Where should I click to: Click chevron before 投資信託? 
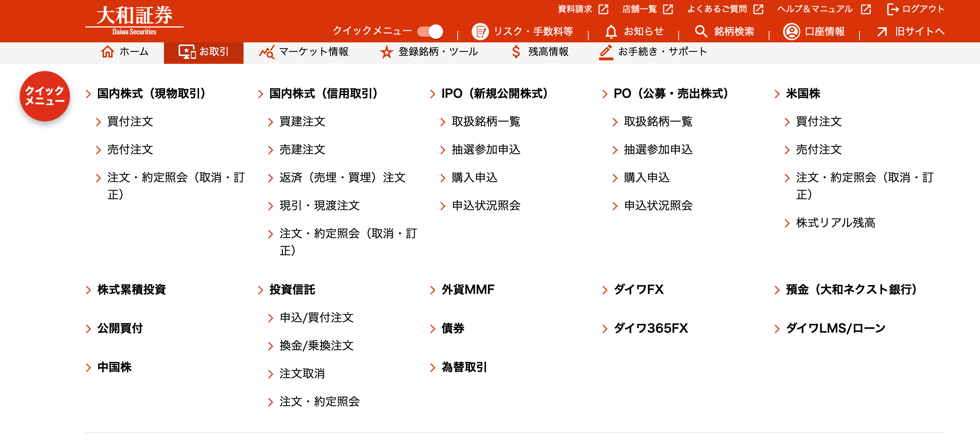point(260,290)
